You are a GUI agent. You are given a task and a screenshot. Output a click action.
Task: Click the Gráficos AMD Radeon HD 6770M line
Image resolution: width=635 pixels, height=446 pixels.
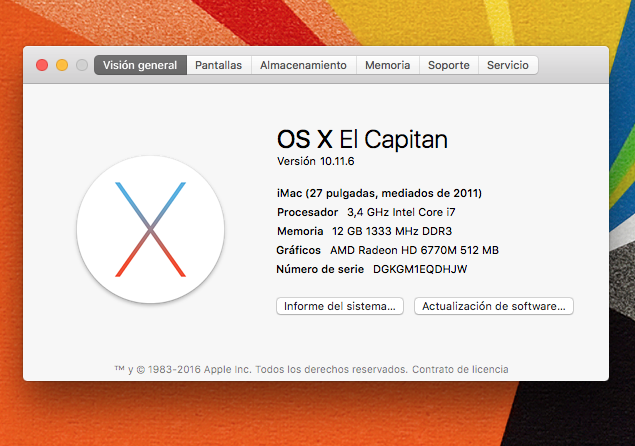387,250
